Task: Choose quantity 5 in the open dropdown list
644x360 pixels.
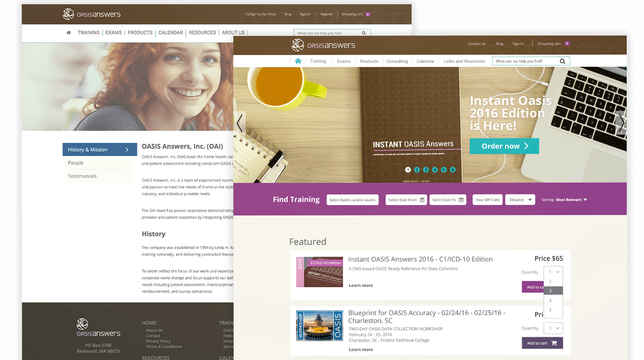Action: pyautogui.click(x=553, y=310)
